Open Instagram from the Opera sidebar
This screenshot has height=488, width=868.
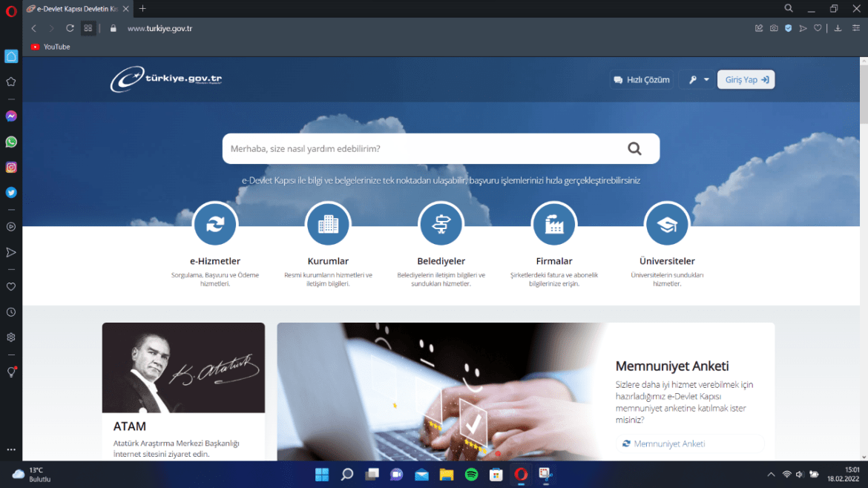(x=11, y=168)
